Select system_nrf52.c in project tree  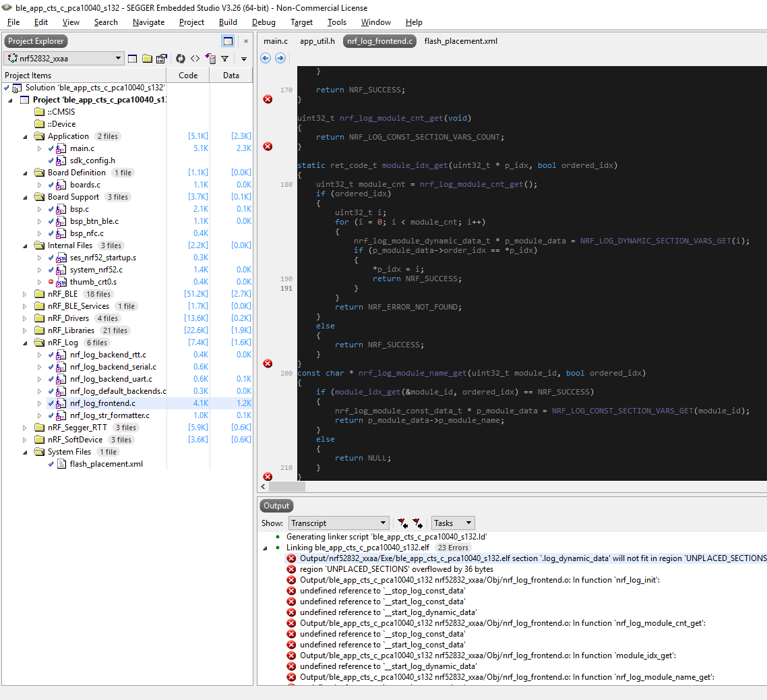96,270
